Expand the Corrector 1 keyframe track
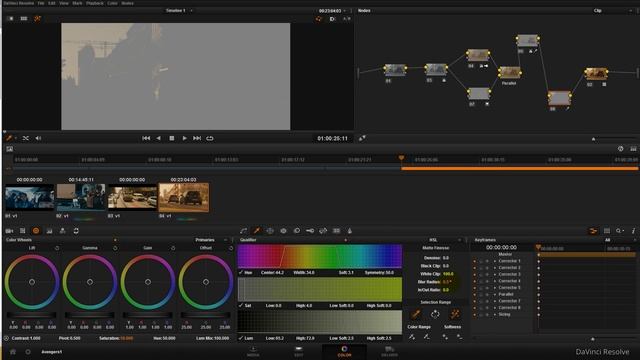 point(495,261)
